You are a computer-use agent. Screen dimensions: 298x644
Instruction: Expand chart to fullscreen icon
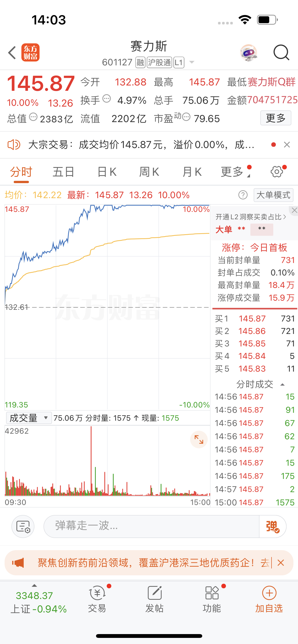[199, 439]
